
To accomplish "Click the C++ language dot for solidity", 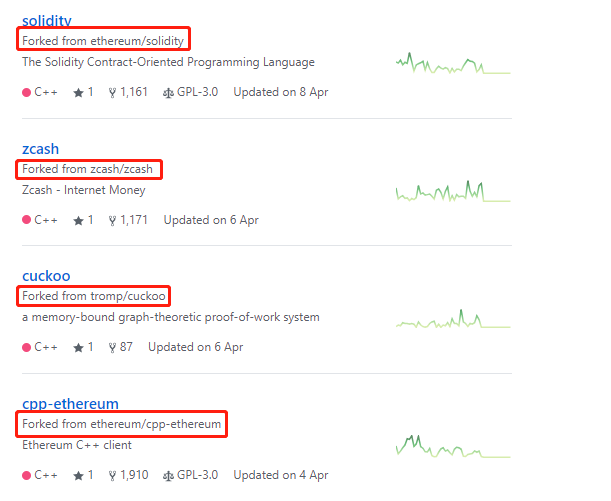I will [26, 92].
